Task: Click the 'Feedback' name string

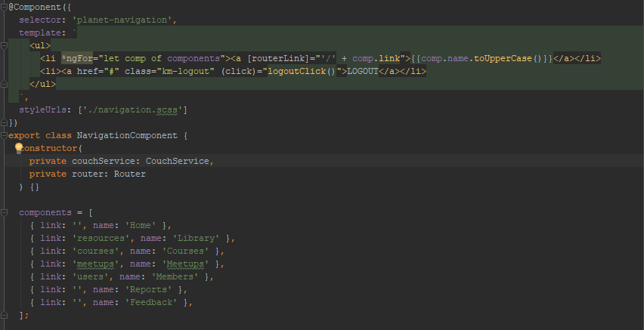Action: pos(151,302)
